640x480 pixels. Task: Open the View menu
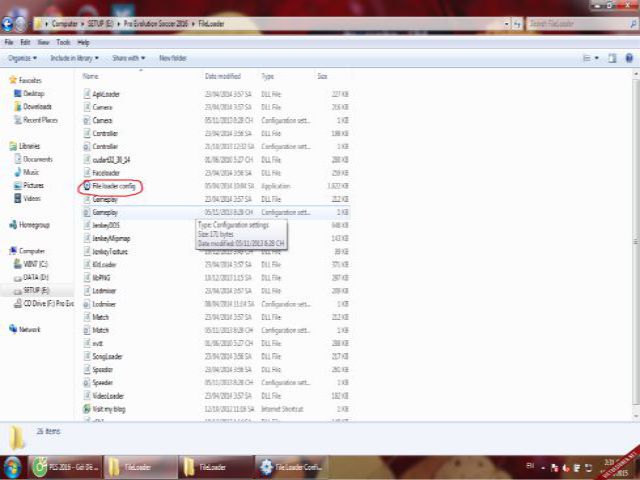click(x=43, y=42)
